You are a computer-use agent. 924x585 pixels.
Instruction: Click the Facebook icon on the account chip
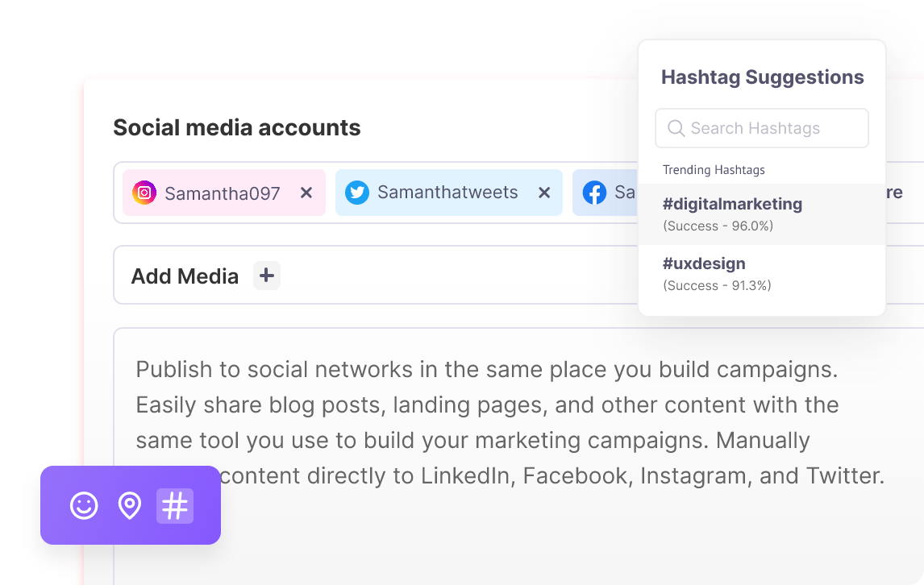(x=595, y=193)
